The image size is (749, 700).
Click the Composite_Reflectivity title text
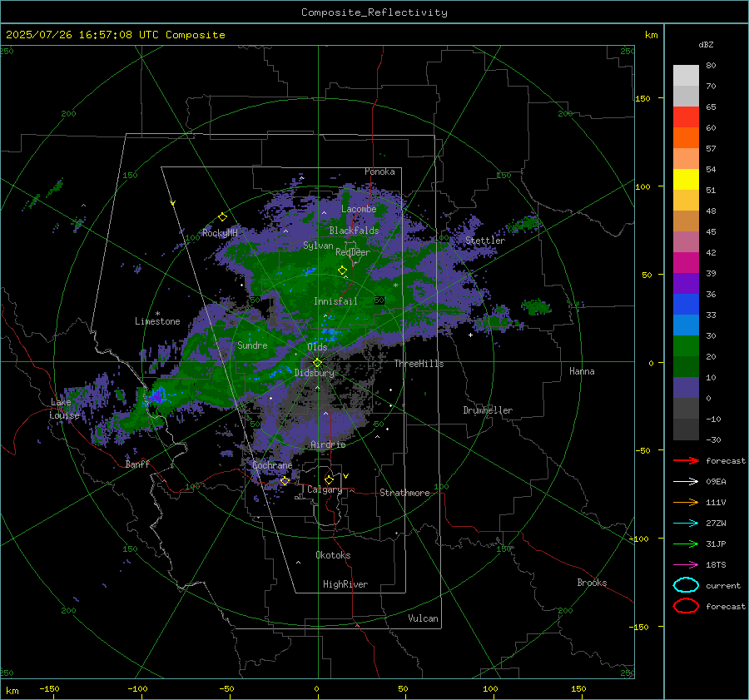374,12
